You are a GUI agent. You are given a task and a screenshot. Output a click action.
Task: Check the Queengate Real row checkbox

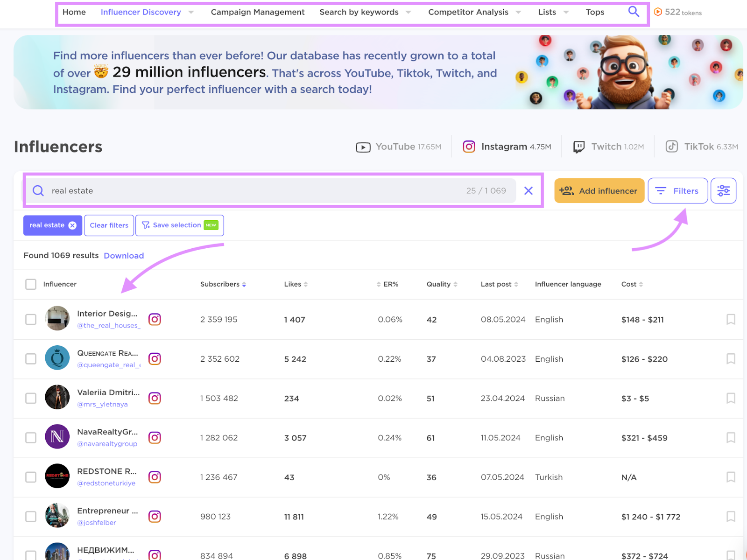click(x=31, y=359)
